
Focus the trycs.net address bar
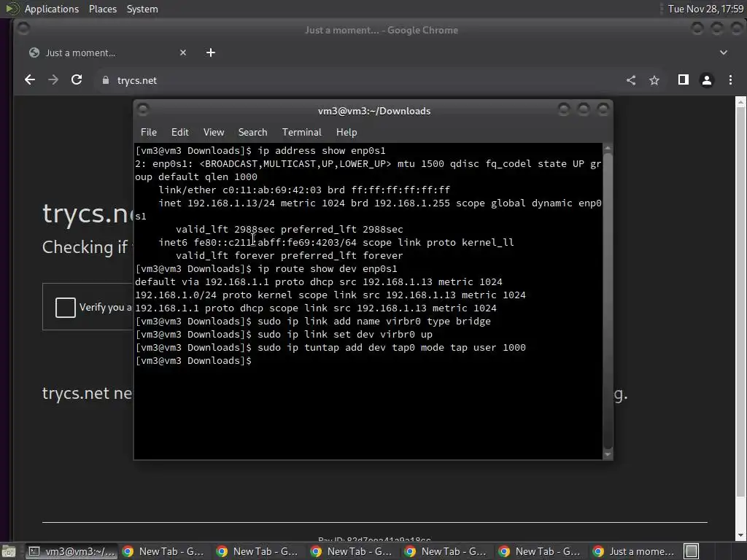pyautogui.click(x=357, y=80)
